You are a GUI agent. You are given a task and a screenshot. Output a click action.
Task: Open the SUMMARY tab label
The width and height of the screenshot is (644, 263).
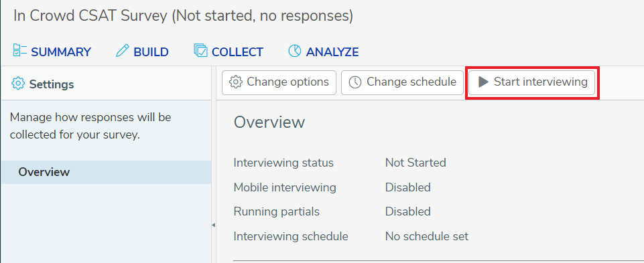61,52
